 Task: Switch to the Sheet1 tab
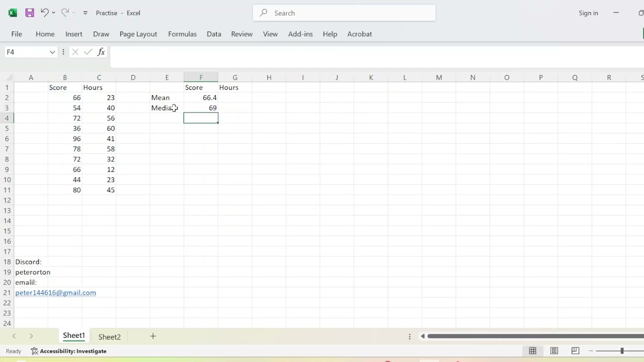(x=74, y=336)
